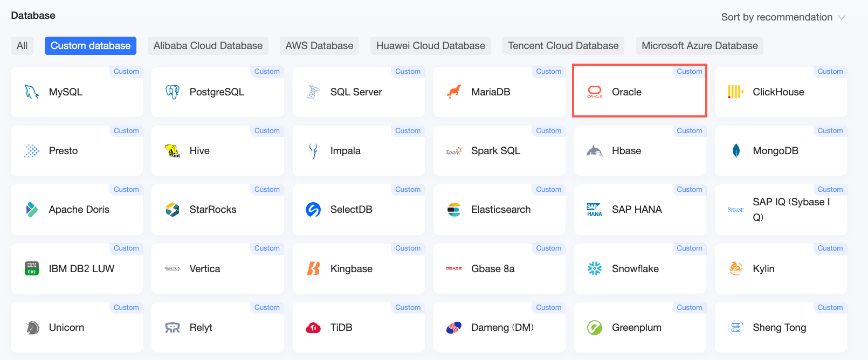Image resolution: width=868 pixels, height=360 pixels.
Task: Select the Impala name text
Action: 346,151
